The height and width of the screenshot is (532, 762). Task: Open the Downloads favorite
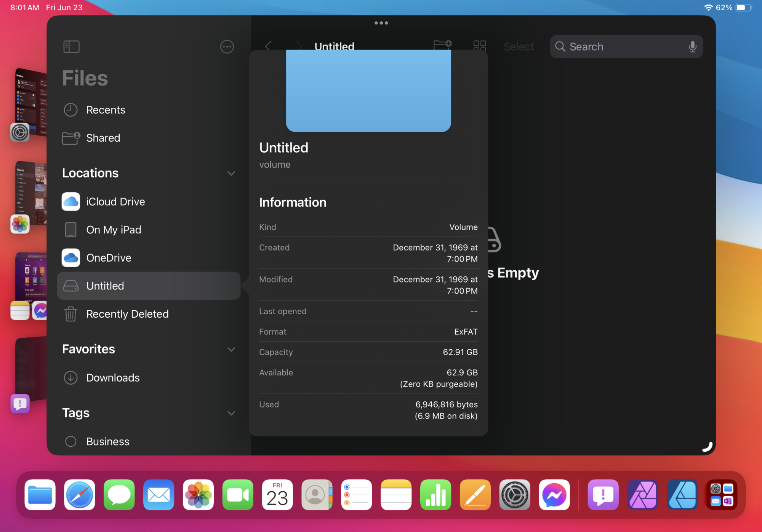click(x=113, y=378)
